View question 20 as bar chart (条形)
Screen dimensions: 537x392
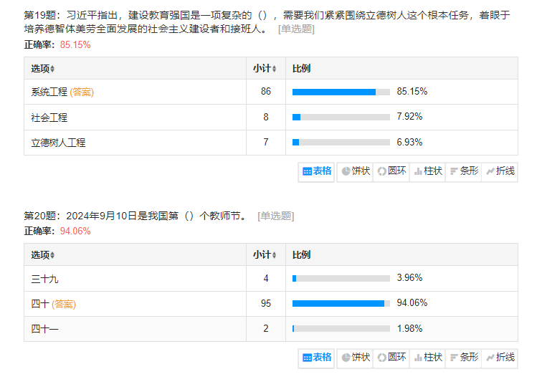pyautogui.click(x=464, y=357)
